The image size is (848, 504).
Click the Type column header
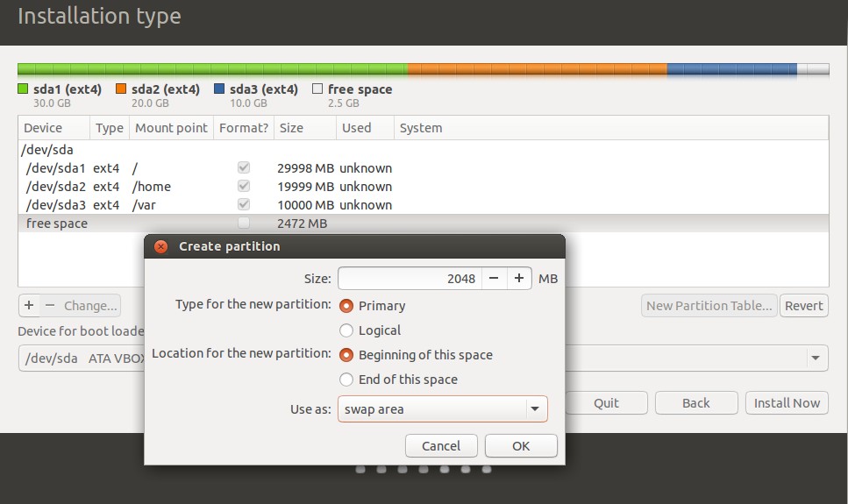tap(110, 128)
